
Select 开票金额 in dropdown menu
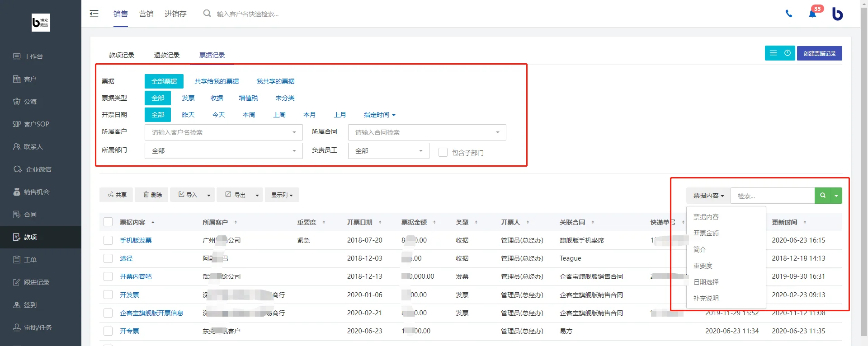tap(726, 233)
